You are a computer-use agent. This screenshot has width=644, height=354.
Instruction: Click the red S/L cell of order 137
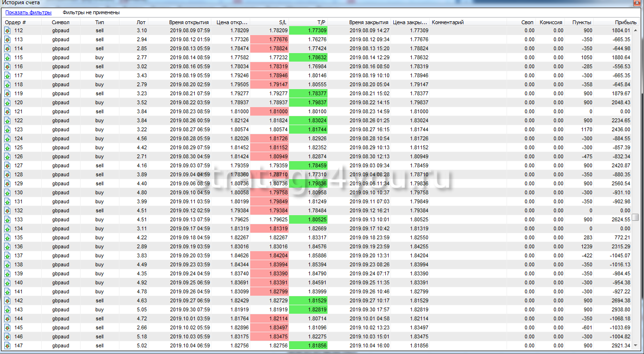pos(269,255)
